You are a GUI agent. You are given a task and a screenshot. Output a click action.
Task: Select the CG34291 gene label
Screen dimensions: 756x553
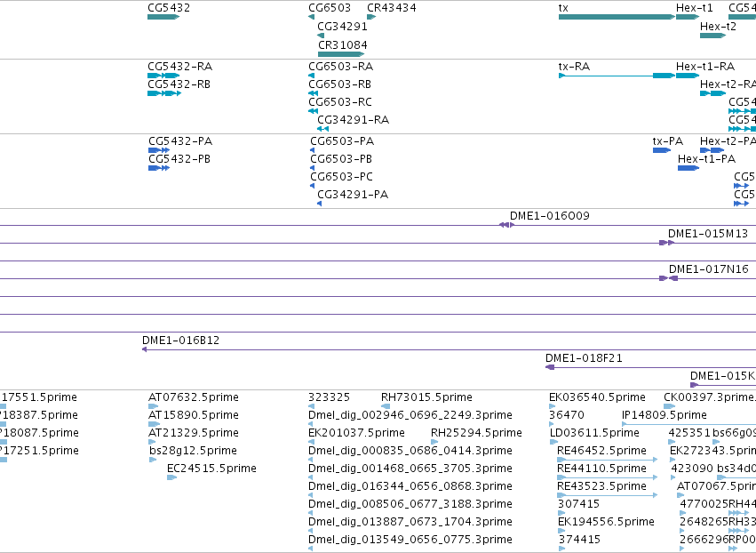click(342, 26)
